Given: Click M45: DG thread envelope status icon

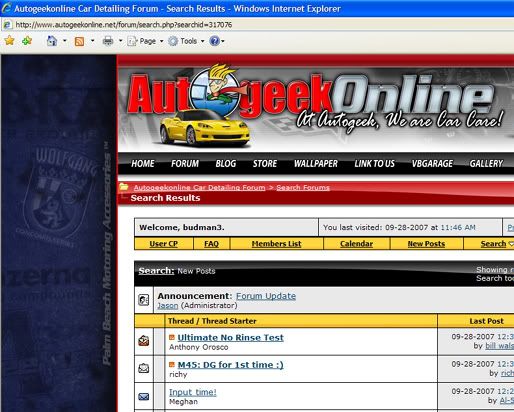Looking at the screenshot, I should (144, 368).
